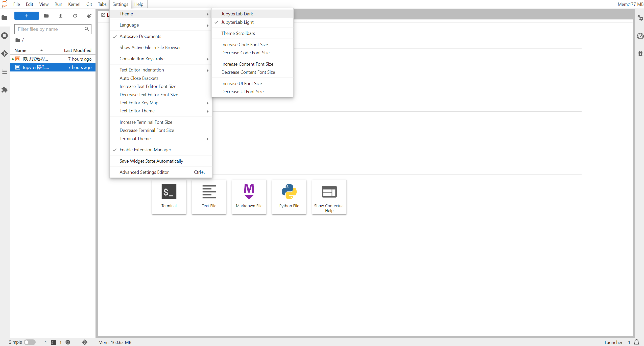Expand the Language submenu
The image size is (644, 346).
pos(129,25)
